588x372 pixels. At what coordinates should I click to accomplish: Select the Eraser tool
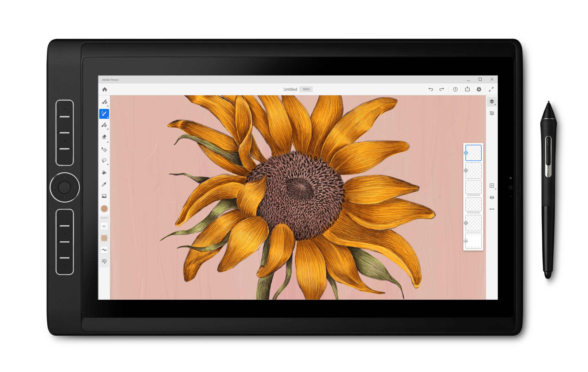click(104, 137)
